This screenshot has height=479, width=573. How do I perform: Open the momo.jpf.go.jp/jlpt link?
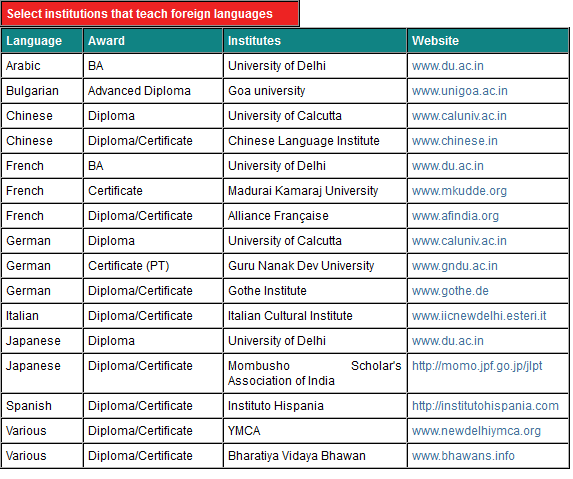477,366
